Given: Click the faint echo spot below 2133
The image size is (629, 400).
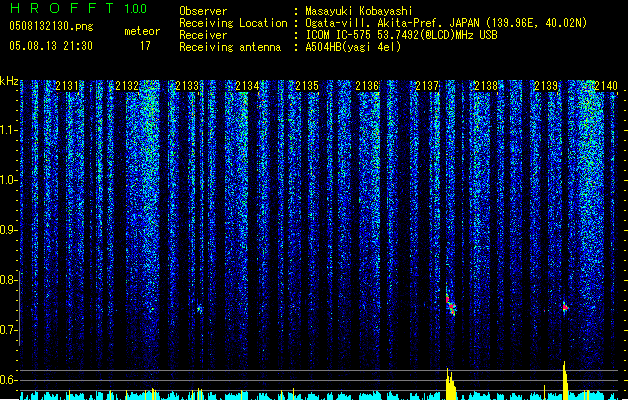Looking at the screenshot, I should point(199,309).
